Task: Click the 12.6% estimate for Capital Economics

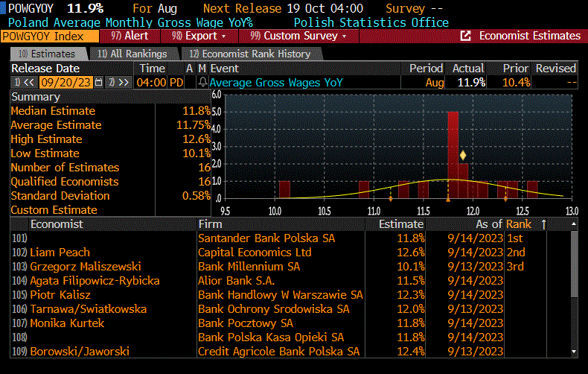Action: [x=411, y=253]
